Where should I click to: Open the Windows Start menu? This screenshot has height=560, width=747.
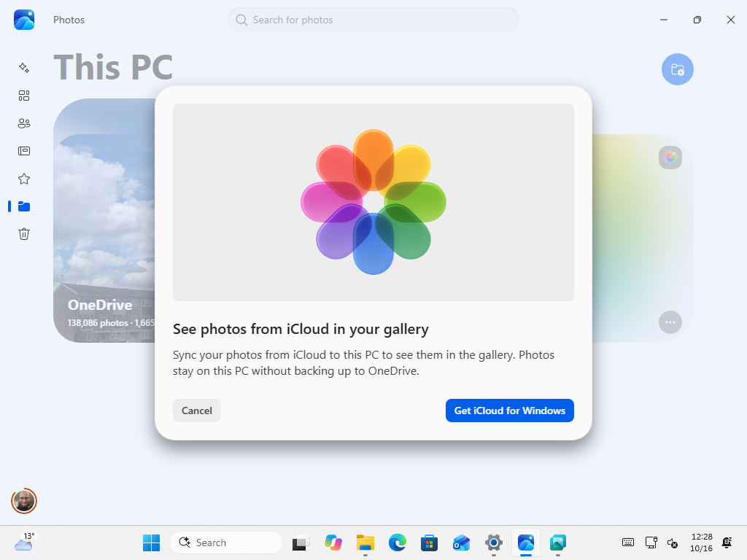(152, 542)
